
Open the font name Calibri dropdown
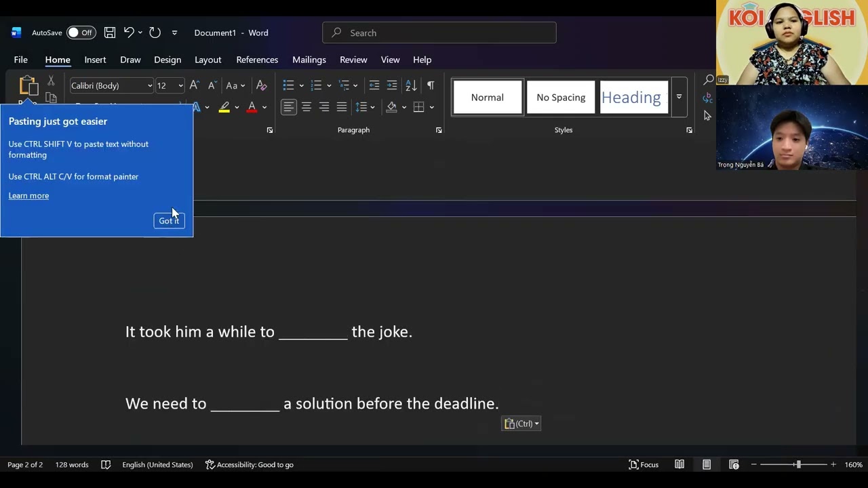(x=150, y=85)
